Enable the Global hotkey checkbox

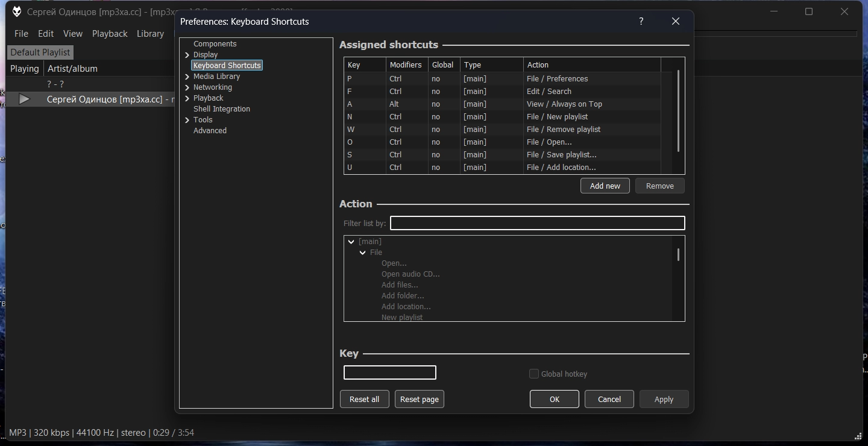(533, 374)
